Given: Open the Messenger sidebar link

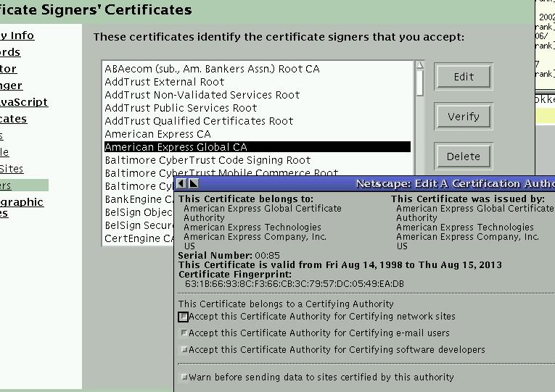Looking at the screenshot, I should [x=11, y=86].
